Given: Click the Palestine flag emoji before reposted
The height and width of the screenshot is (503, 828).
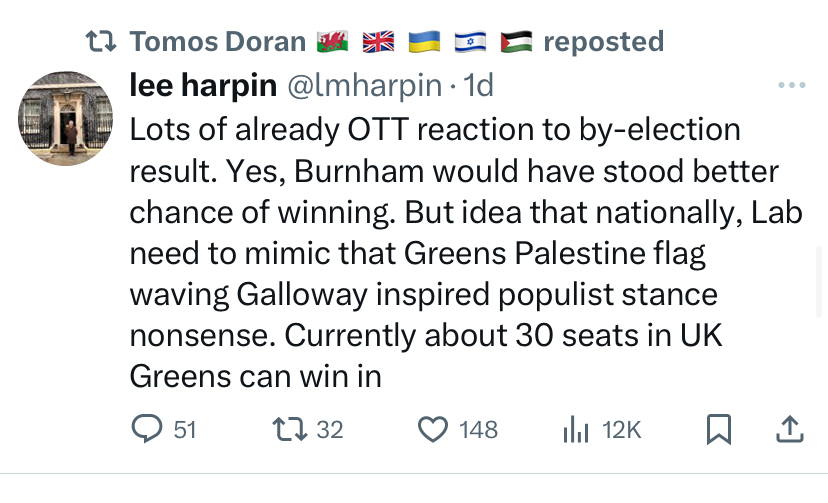Looking at the screenshot, I should pos(516,42).
